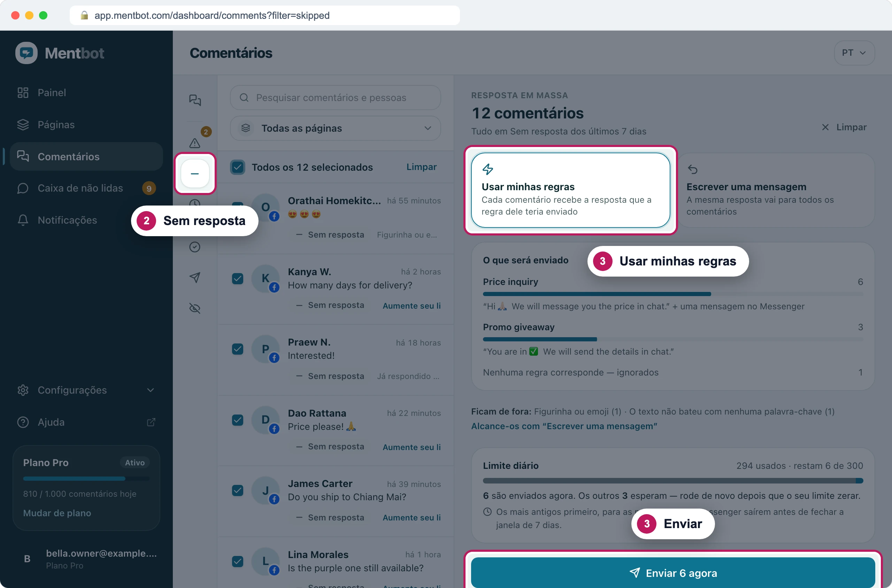
Task: Click the Pesquisar comentários e pessoas field
Action: click(335, 98)
